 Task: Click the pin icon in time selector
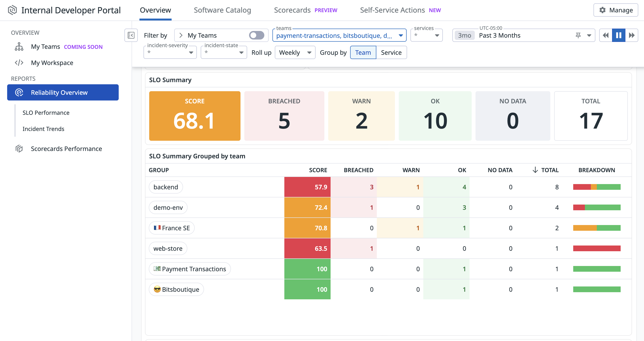pos(578,35)
